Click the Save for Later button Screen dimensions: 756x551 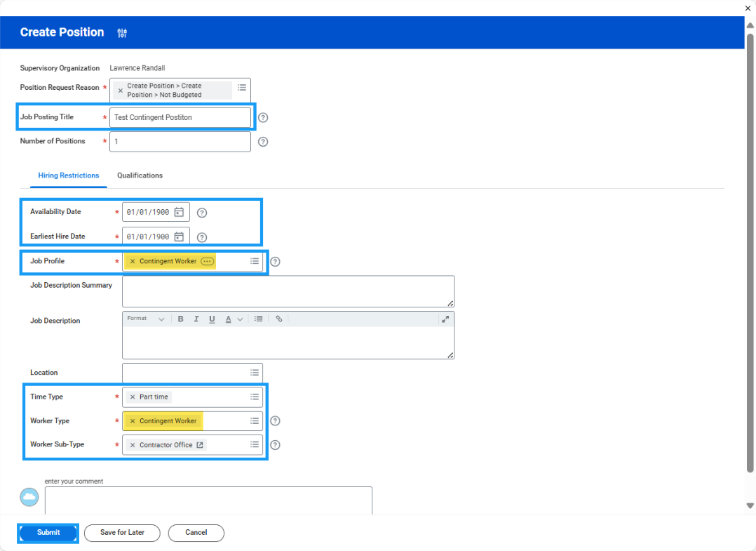pos(122,533)
